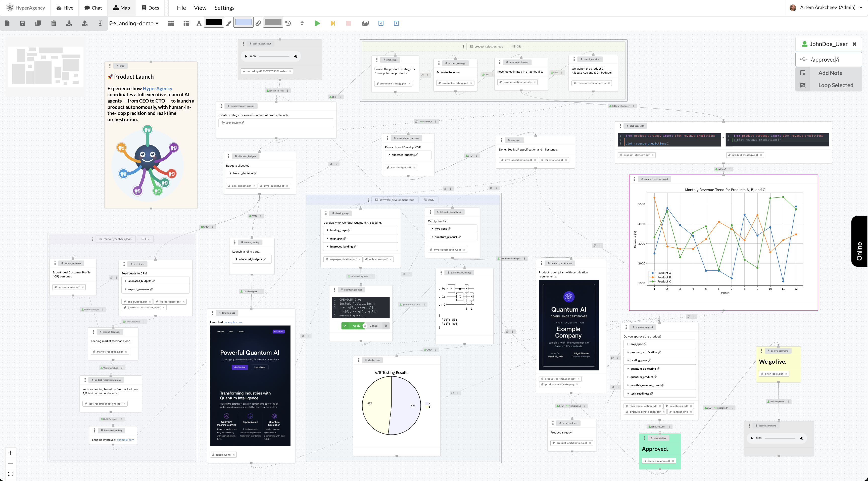This screenshot has height=481, width=868.
Task: Expand launch_decision item in allocated_budgets node
Action: (x=230, y=173)
